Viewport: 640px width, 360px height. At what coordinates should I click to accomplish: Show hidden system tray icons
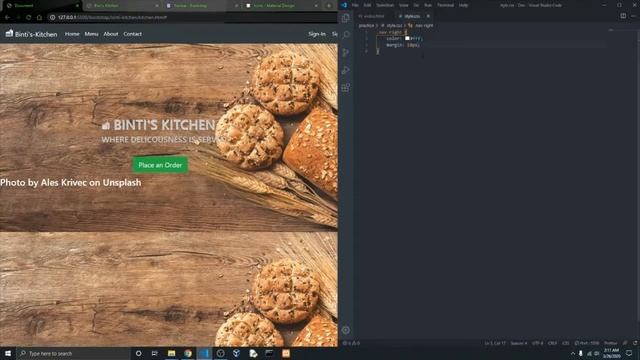(x=573, y=353)
